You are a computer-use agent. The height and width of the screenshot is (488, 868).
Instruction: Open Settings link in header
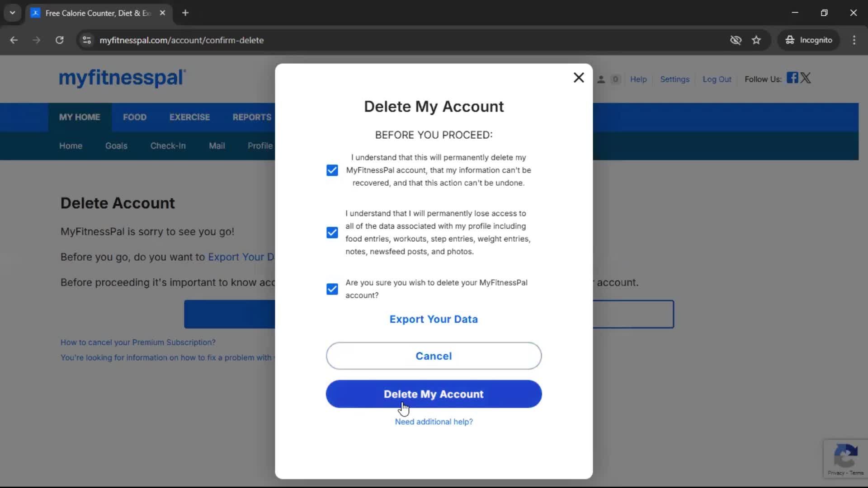click(x=675, y=79)
